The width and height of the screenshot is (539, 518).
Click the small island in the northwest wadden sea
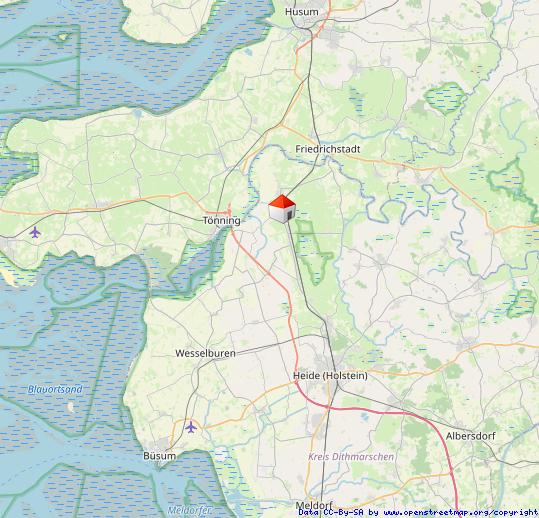[x=63, y=36]
